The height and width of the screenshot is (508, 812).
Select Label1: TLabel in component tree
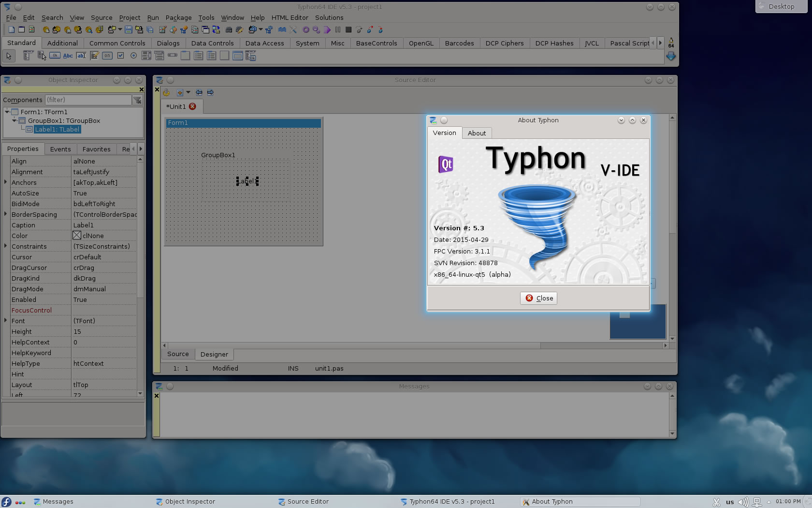click(x=57, y=129)
